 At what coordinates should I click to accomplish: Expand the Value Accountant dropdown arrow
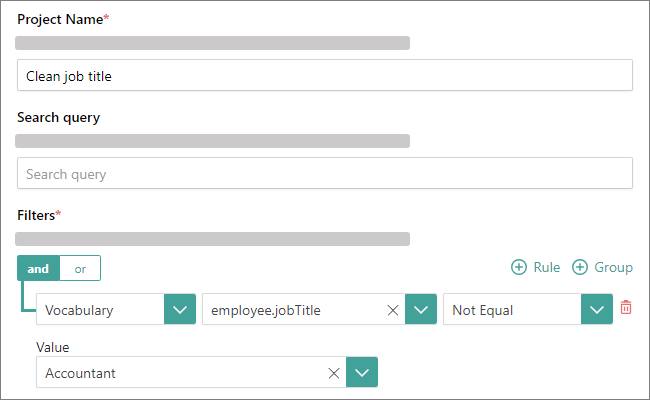(362, 373)
